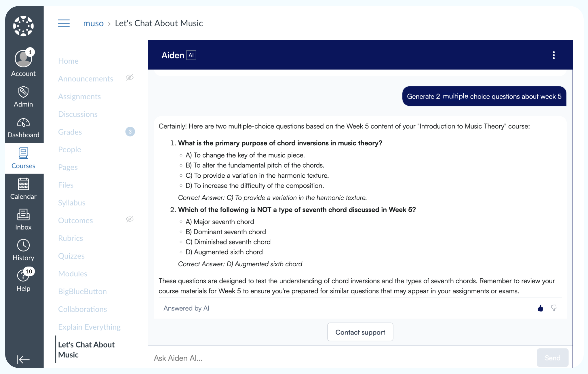Open the Grades course menu item
This screenshot has height=374, width=588.
[x=70, y=132]
